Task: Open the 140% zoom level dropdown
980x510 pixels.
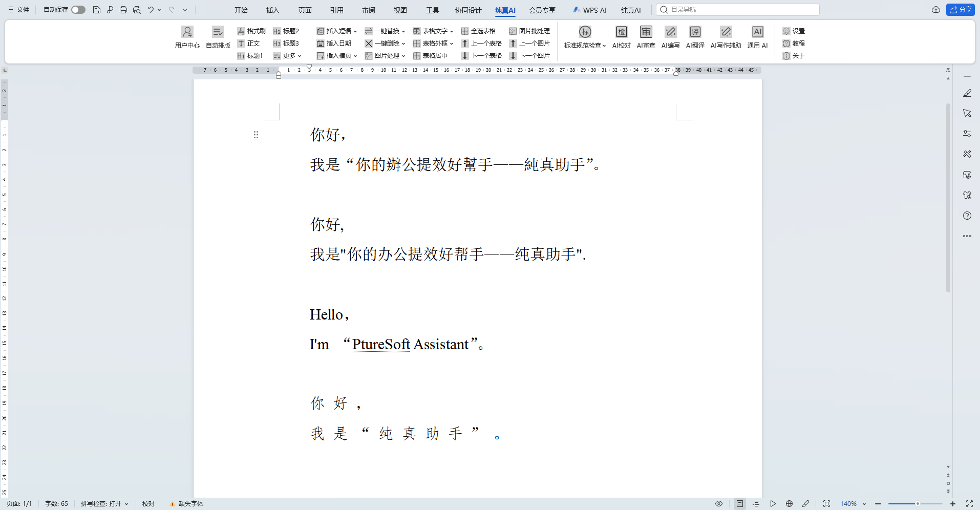Action: pyautogui.click(x=853, y=504)
